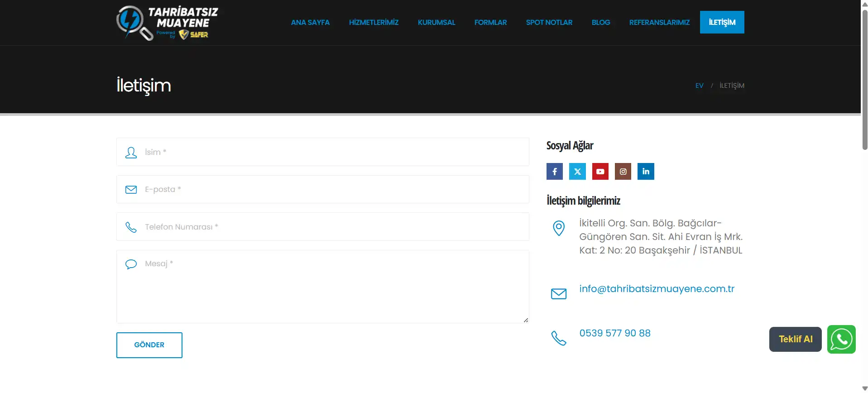Viewport: 868px width, 393px height.
Task: Click the EV breadcrumb link
Action: [699, 86]
